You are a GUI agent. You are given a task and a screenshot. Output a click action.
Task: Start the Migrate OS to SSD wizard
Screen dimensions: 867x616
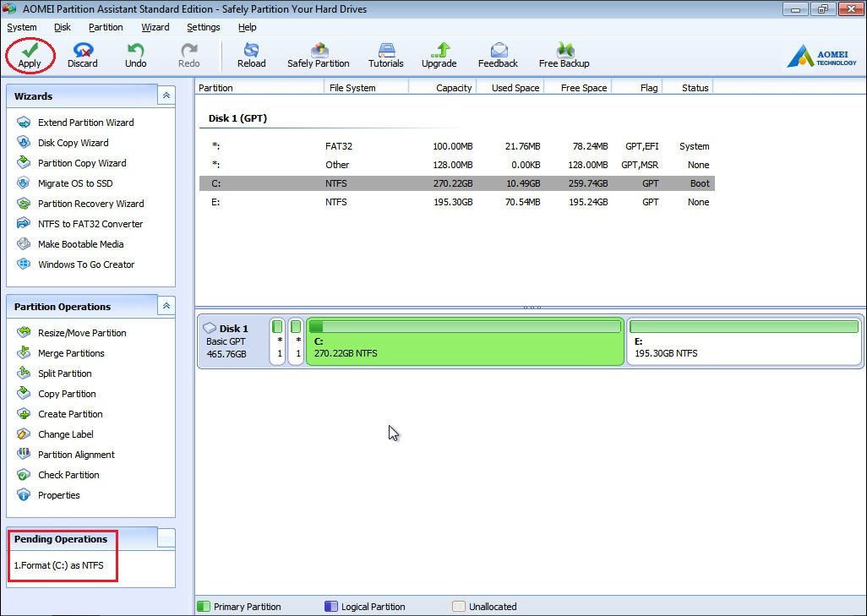75,183
